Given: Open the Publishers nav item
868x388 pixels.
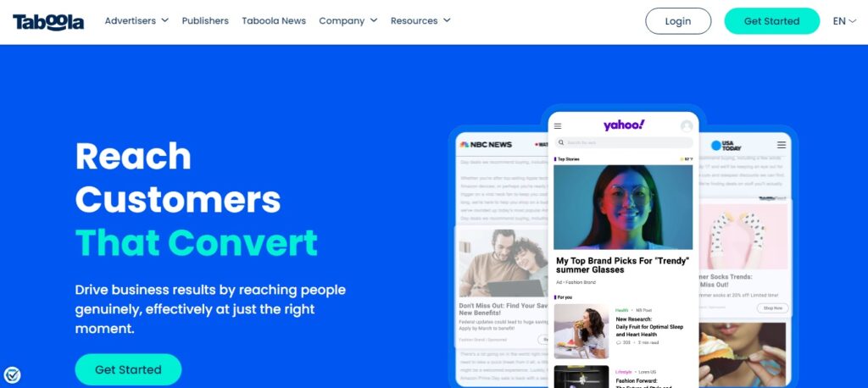Looking at the screenshot, I should pyautogui.click(x=205, y=20).
